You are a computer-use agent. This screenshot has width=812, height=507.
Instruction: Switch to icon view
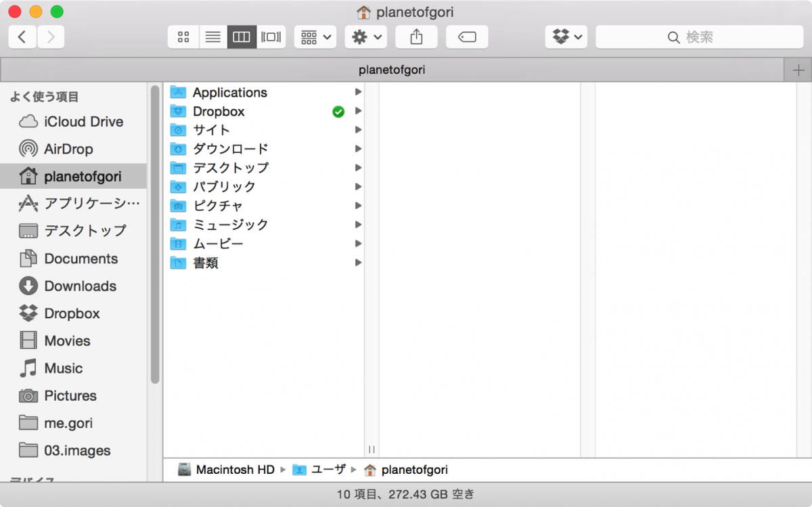183,37
